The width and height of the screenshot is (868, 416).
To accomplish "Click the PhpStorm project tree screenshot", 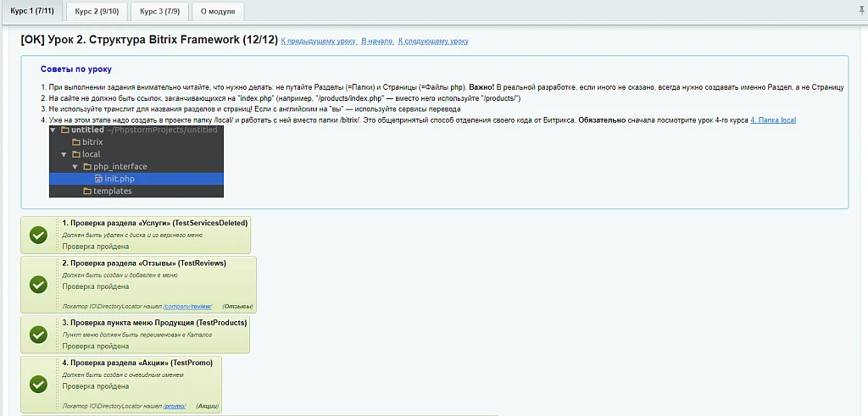I will pyautogui.click(x=136, y=161).
